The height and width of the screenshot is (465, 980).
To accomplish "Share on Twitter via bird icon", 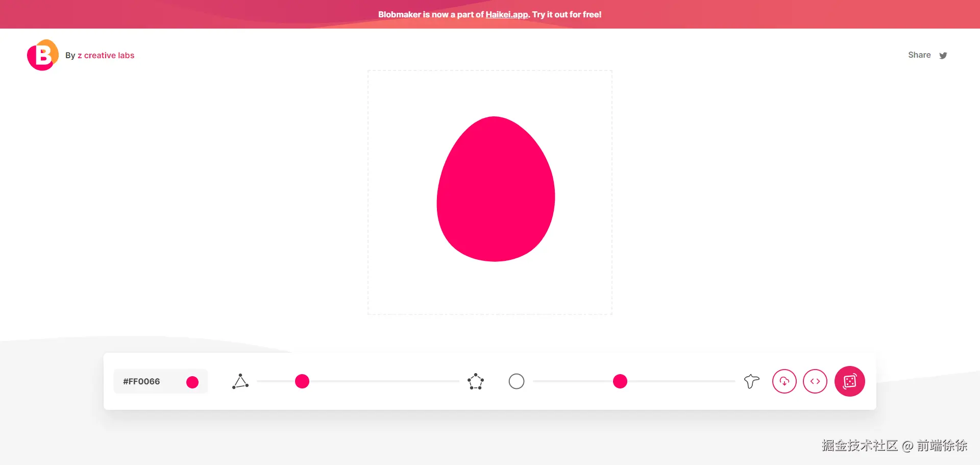I will click(943, 56).
